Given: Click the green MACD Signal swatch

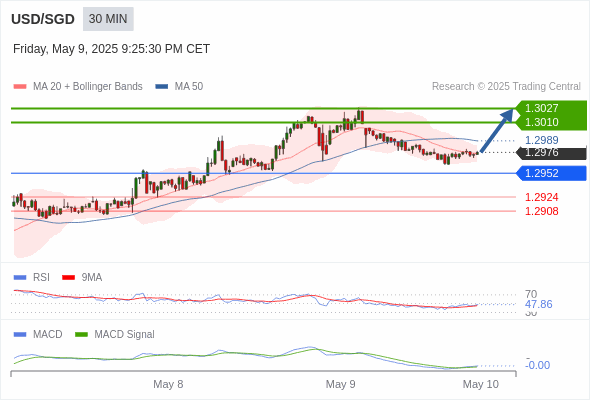Looking at the screenshot, I should click(81, 335).
